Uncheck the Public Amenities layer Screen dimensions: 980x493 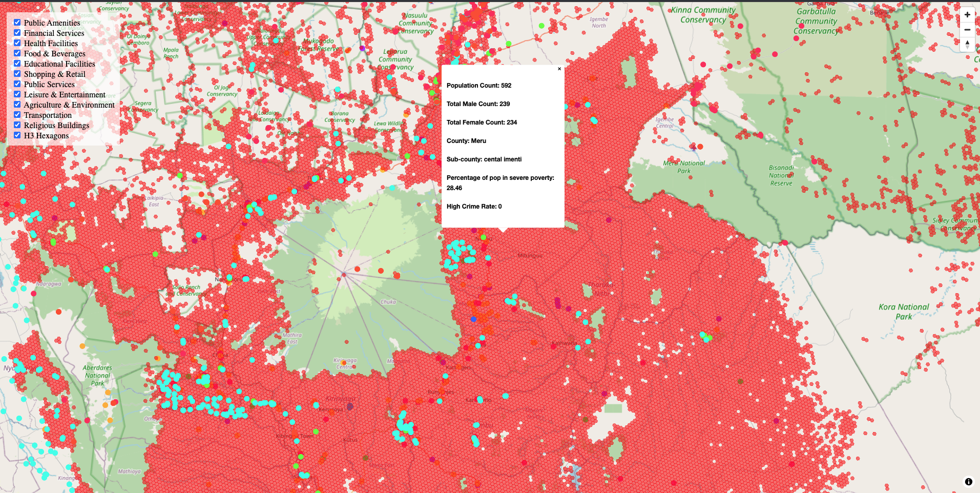click(17, 23)
